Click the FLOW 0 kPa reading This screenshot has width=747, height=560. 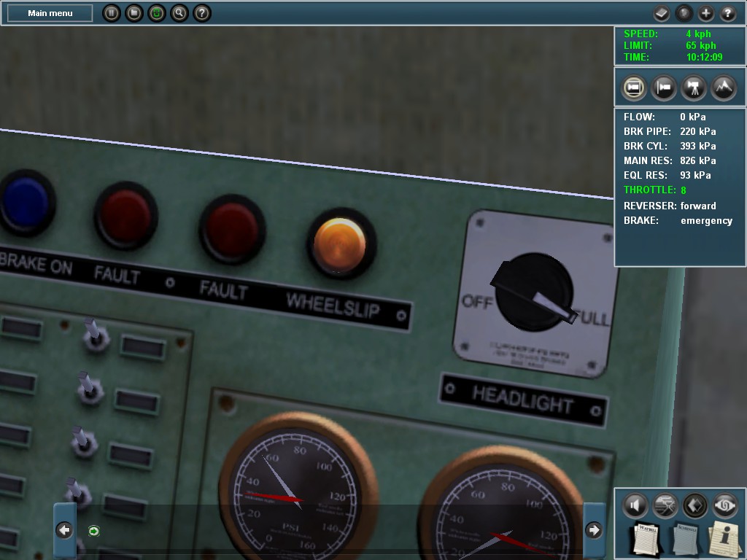665,117
